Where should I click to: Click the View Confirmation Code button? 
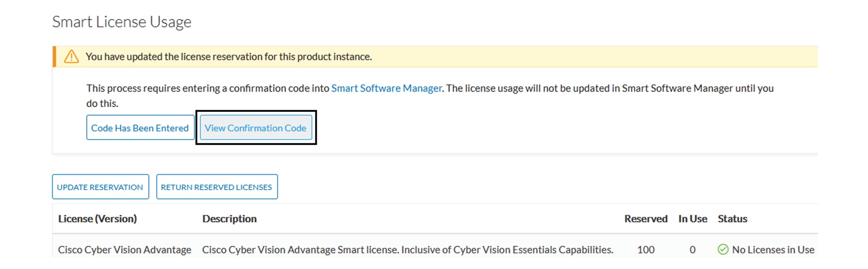(x=256, y=128)
